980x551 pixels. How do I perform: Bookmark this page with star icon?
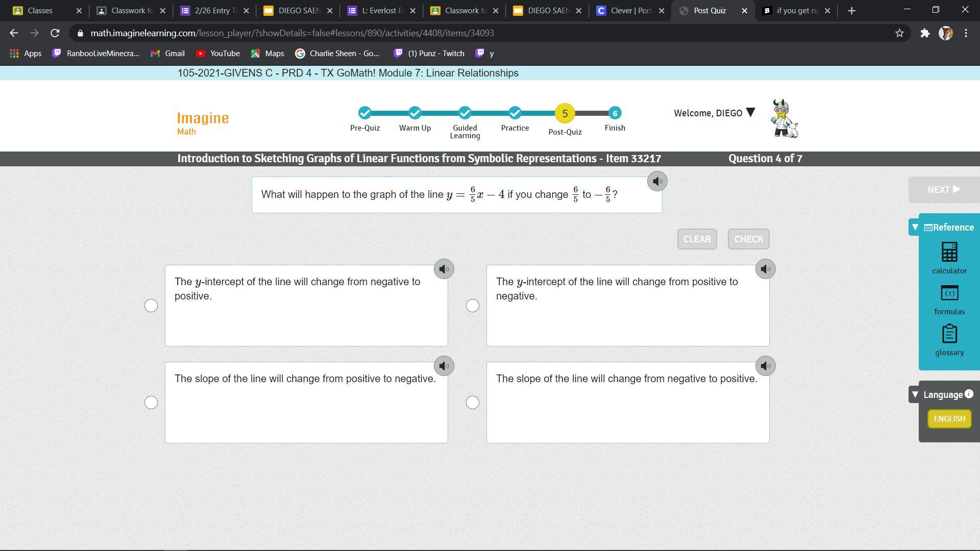(x=899, y=33)
